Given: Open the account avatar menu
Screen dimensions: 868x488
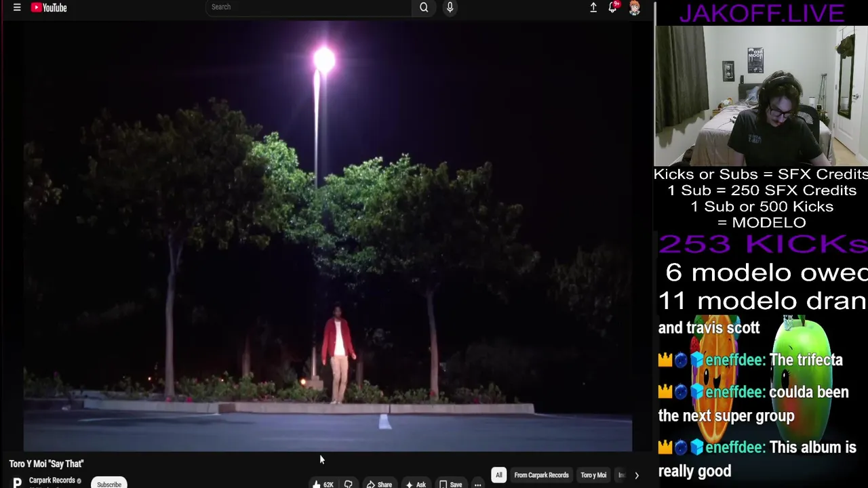Looking at the screenshot, I should pyautogui.click(x=635, y=8).
